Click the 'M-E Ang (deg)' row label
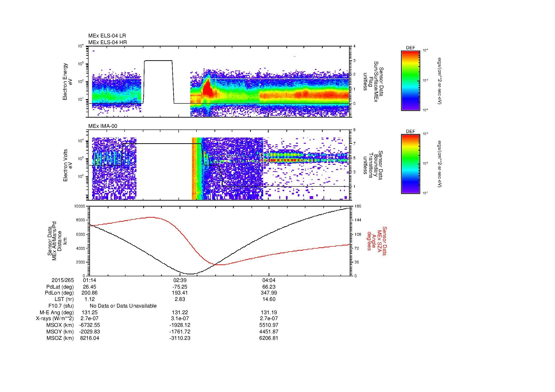This screenshot has width=555, height=392. (57, 313)
